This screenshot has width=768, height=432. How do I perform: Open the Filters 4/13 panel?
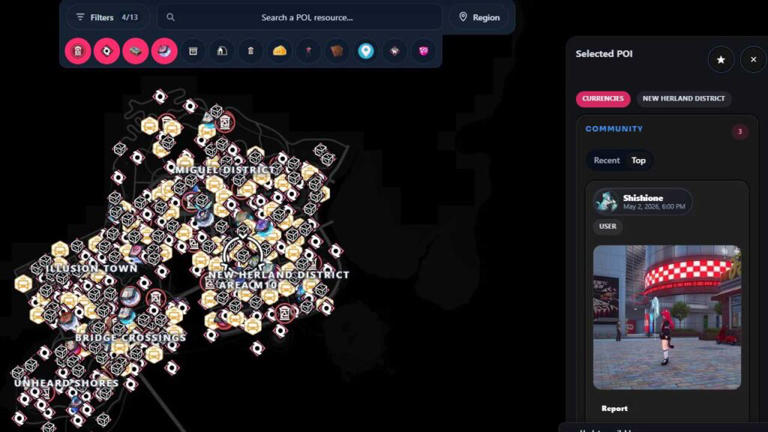pos(107,18)
